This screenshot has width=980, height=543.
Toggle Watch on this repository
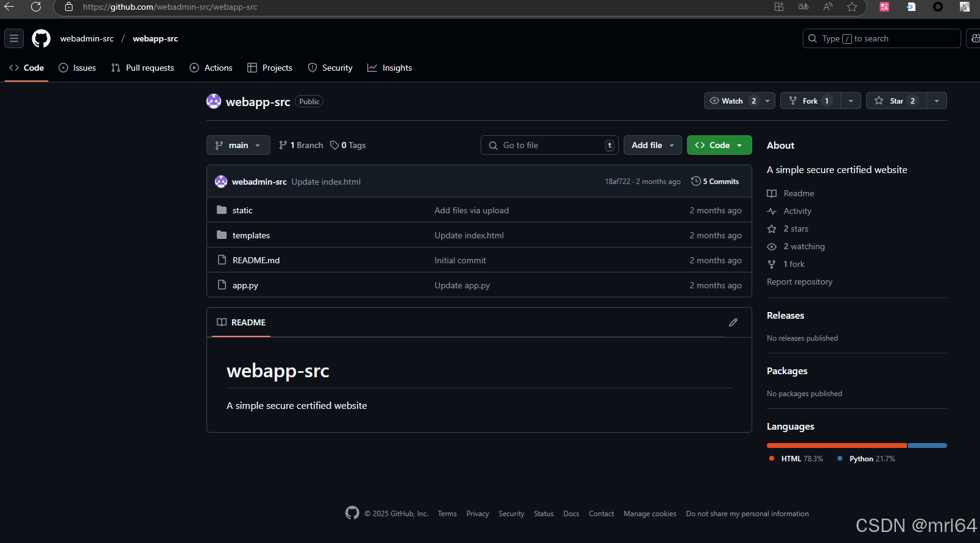coord(732,101)
